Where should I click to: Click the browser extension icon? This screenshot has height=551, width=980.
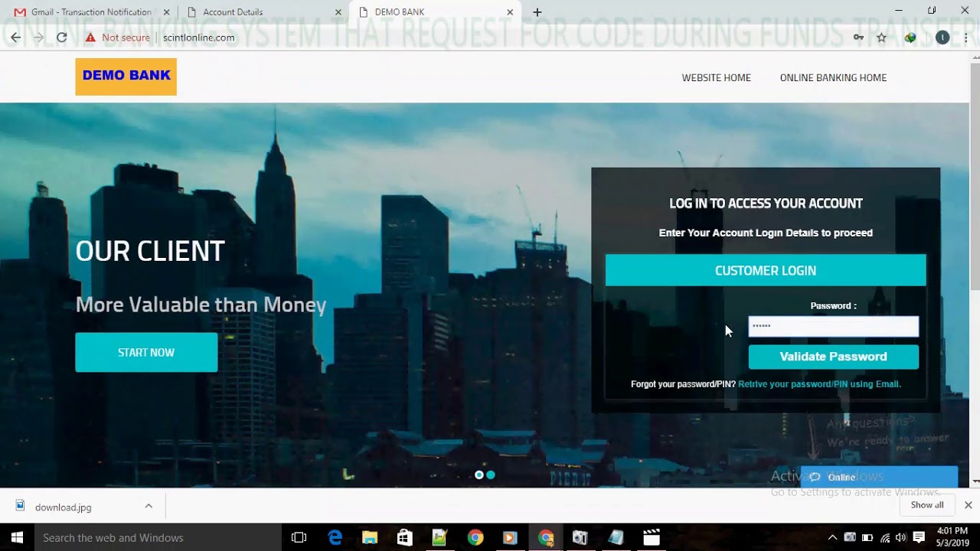pyautogui.click(x=910, y=37)
